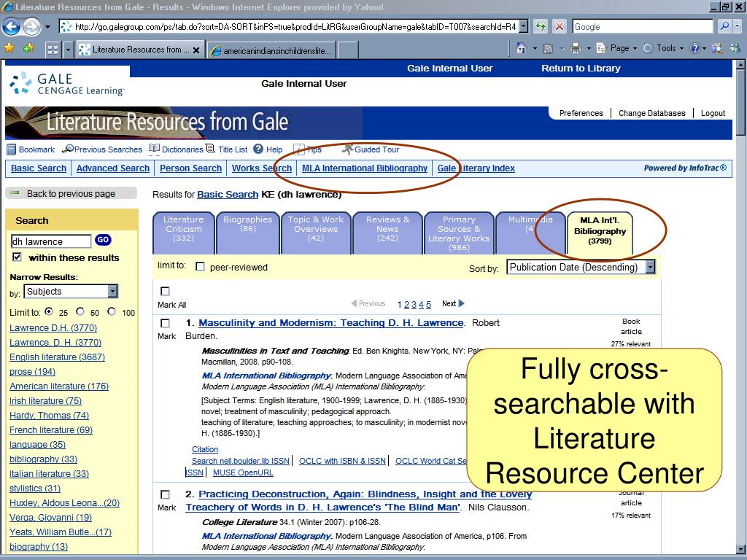Mark result 1 Masculinity and Modernism

[x=166, y=323]
